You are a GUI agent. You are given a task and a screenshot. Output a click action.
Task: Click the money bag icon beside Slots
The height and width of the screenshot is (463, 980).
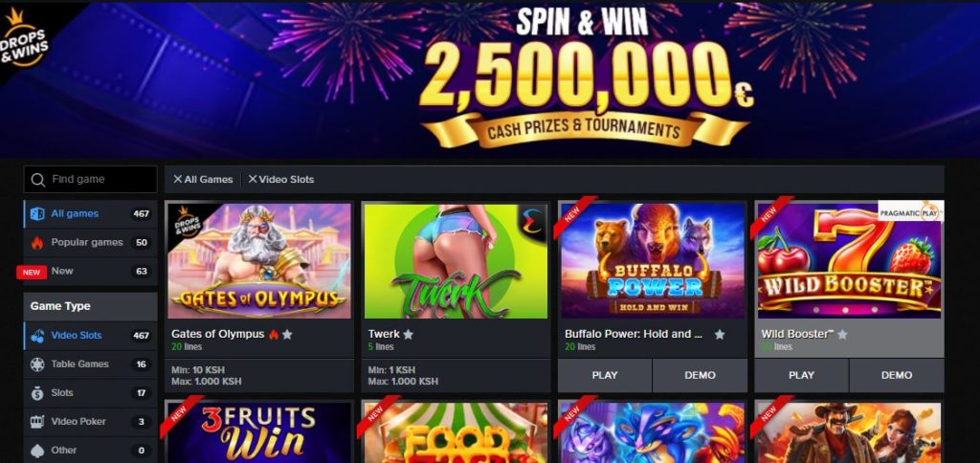coord(37,393)
